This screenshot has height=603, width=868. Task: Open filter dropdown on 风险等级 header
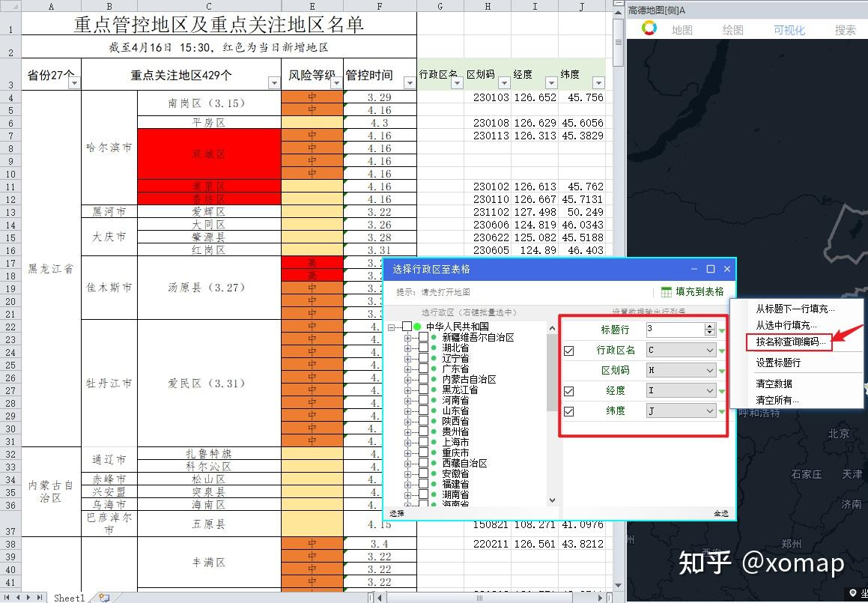coord(336,83)
